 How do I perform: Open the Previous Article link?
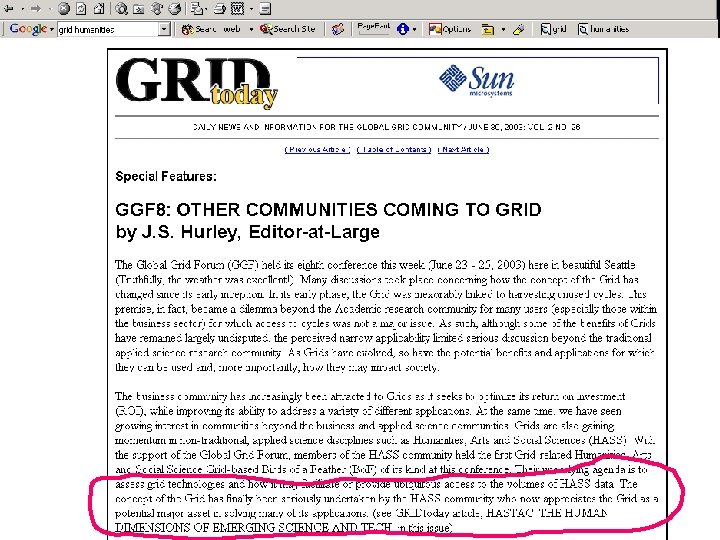[317, 150]
